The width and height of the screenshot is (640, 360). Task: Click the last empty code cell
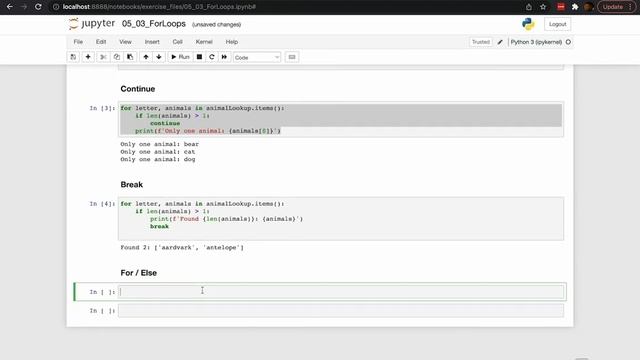(x=341, y=311)
